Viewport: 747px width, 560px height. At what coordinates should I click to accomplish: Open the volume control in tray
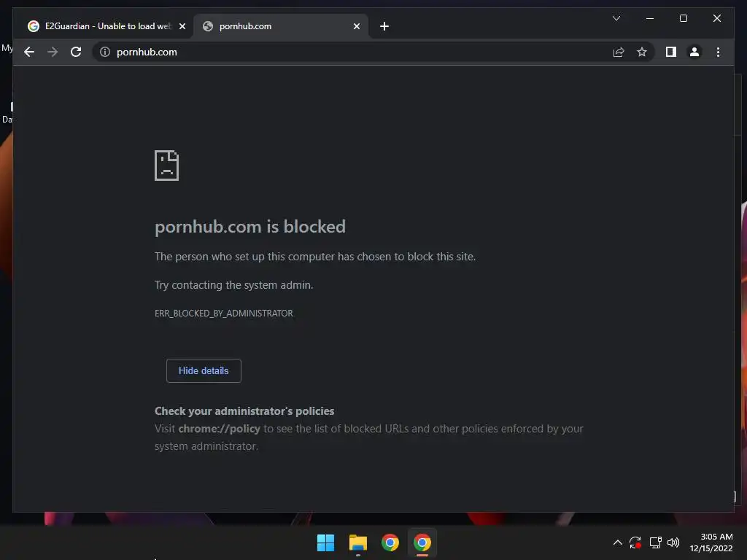pyautogui.click(x=673, y=542)
